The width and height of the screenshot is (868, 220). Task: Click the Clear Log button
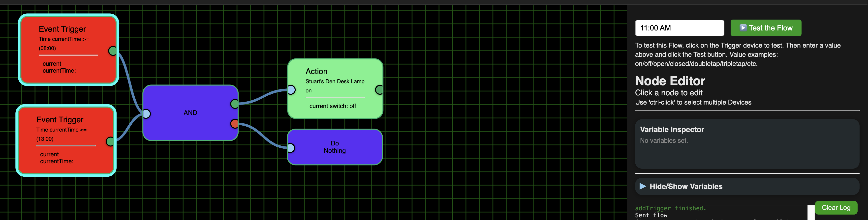[x=836, y=208]
